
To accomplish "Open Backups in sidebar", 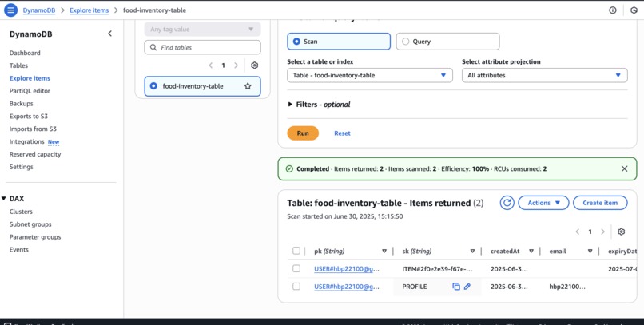I will [x=21, y=104].
